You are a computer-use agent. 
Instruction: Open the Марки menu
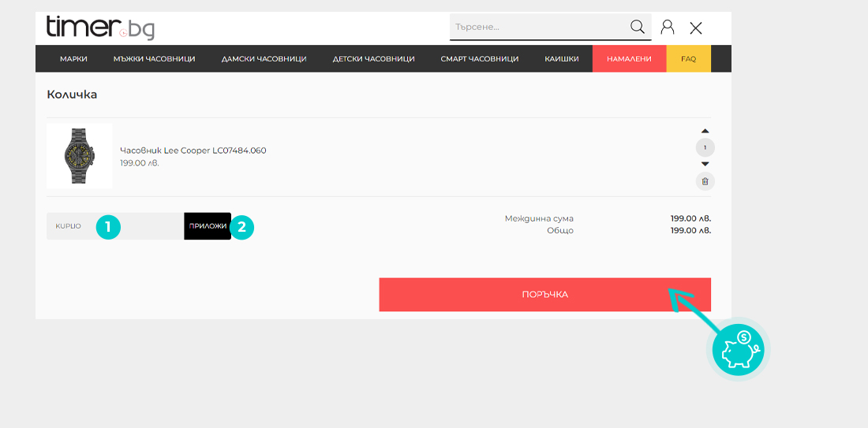[x=73, y=58]
